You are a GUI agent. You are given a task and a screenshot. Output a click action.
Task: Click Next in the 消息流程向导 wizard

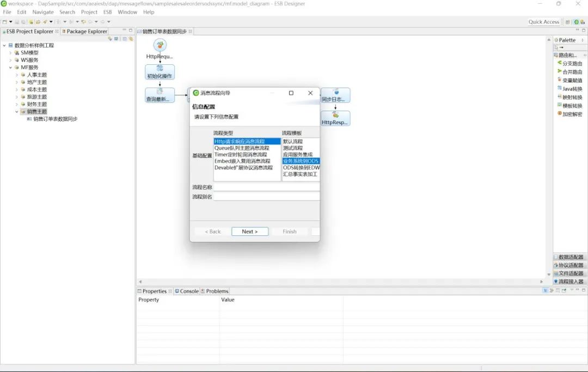250,231
